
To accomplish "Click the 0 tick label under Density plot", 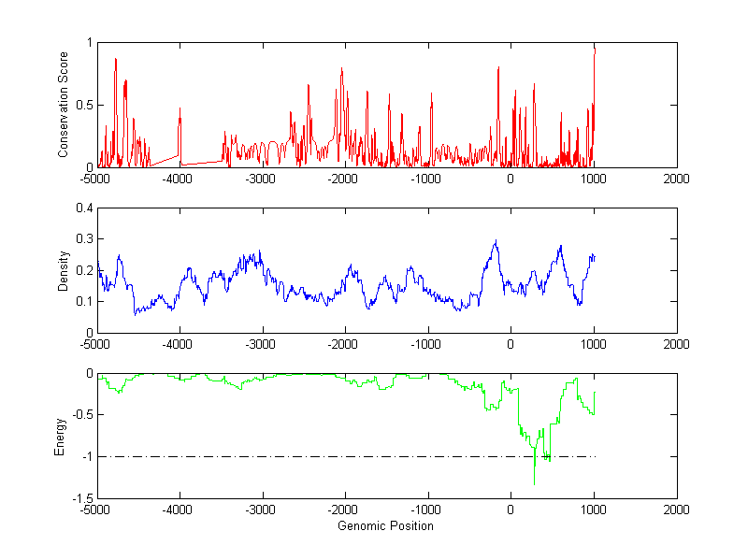I will (510, 344).
